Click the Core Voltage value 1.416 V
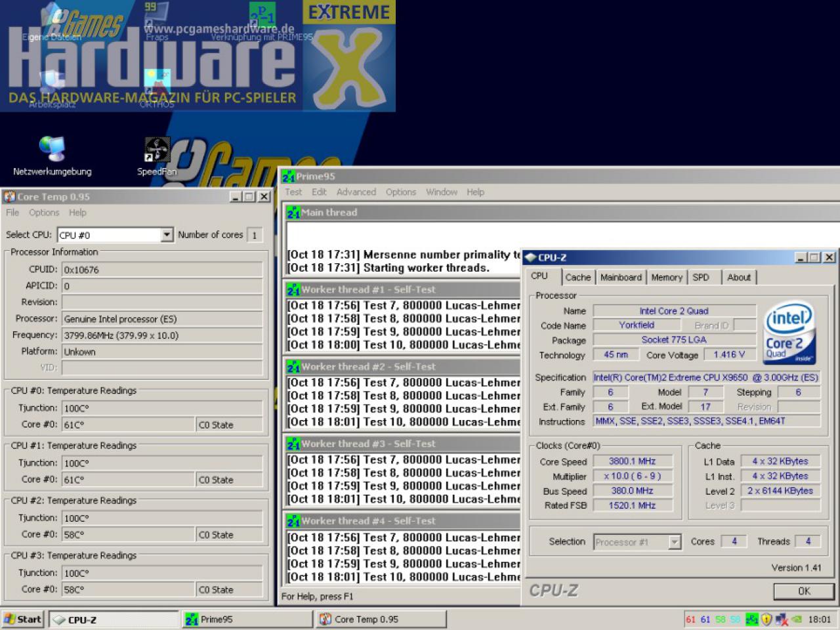This screenshot has height=630, width=840. [729, 355]
